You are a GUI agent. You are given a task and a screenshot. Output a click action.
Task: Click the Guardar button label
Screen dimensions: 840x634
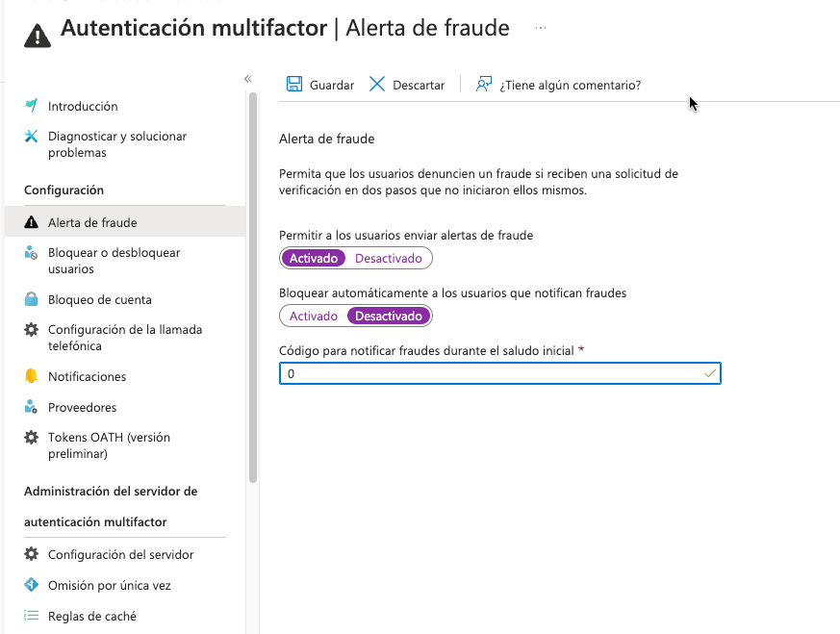coord(332,85)
